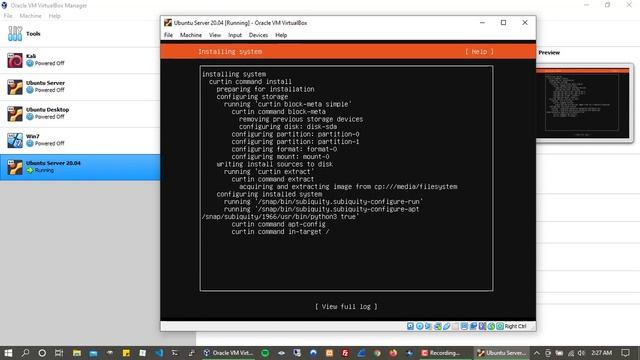This screenshot has height=360, width=640.
Task: Click mouse integration status icon
Action: pyautogui.click(x=491, y=326)
